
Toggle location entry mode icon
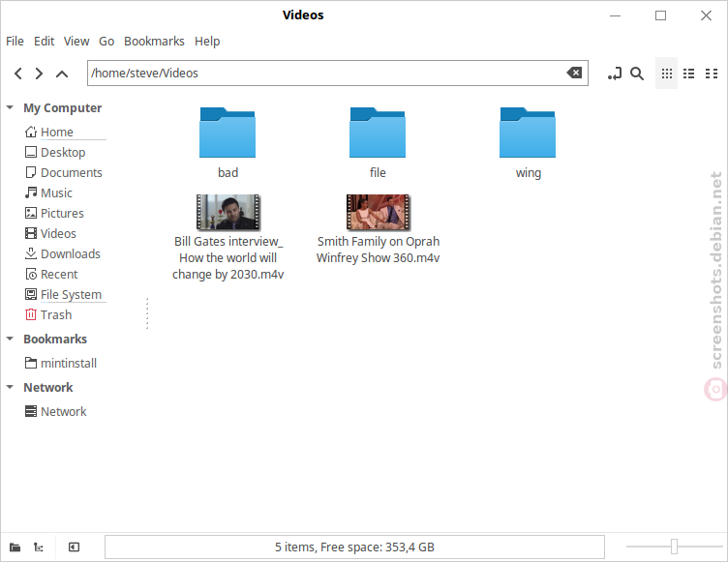(615, 74)
